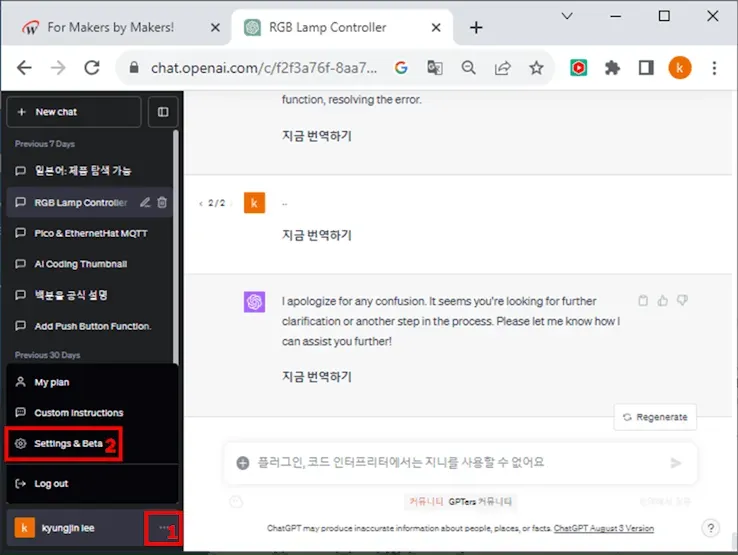This screenshot has height=555, width=738.
Task: Click the plus icon in message box
Action: (x=242, y=463)
